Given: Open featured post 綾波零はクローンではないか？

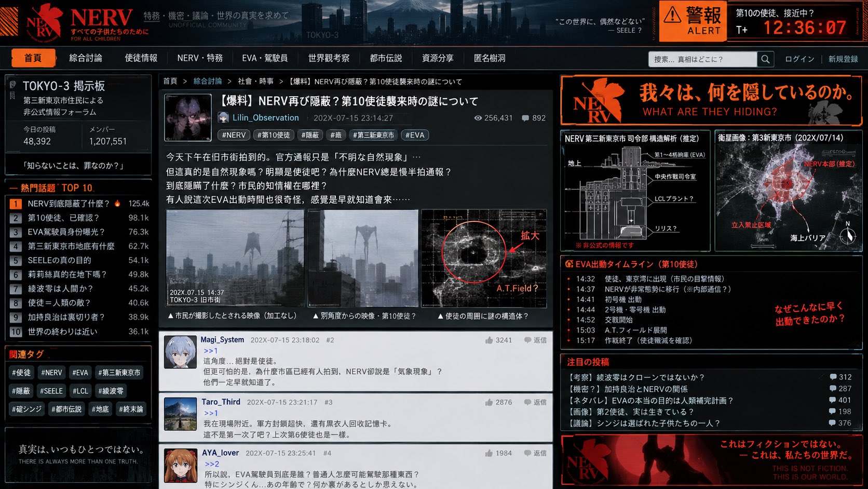Looking at the screenshot, I should pos(637,377).
